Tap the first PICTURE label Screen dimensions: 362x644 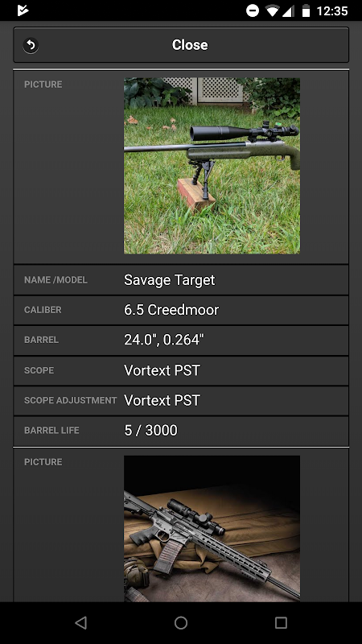click(43, 85)
